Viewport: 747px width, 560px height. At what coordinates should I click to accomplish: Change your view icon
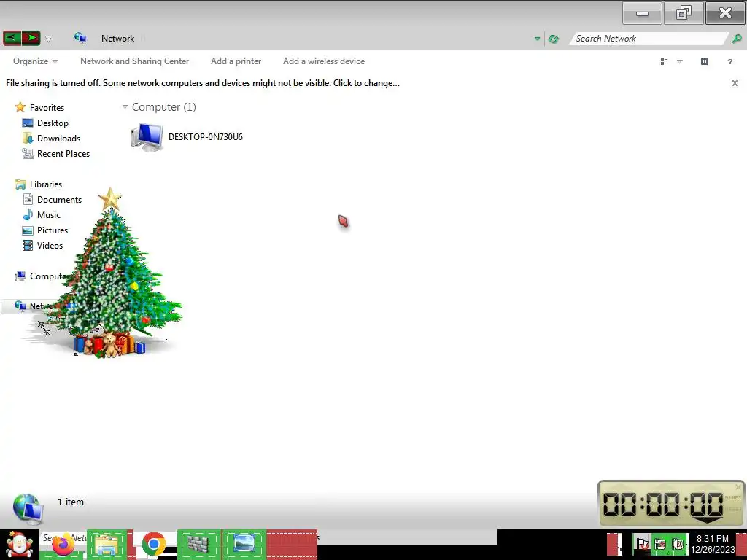(x=664, y=61)
